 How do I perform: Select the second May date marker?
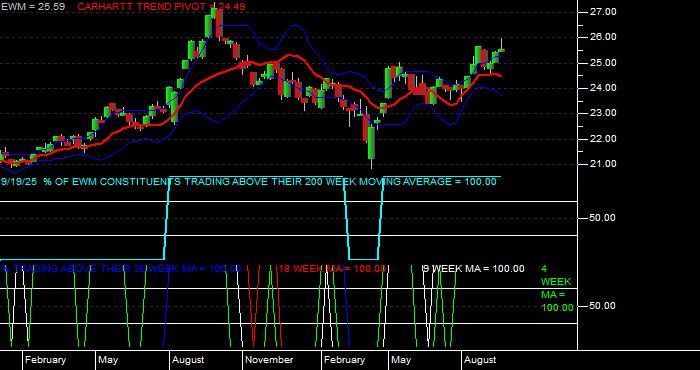[401, 360]
